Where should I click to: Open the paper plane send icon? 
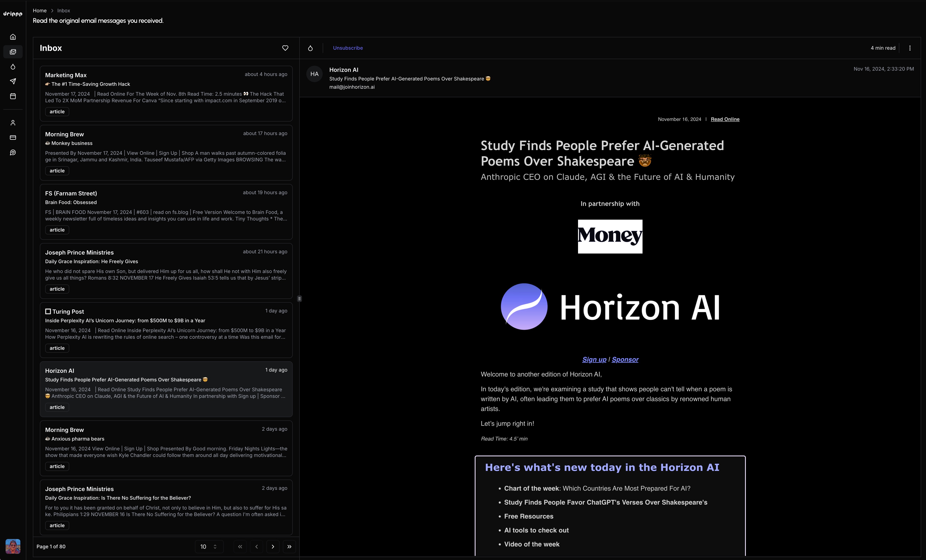click(x=13, y=81)
